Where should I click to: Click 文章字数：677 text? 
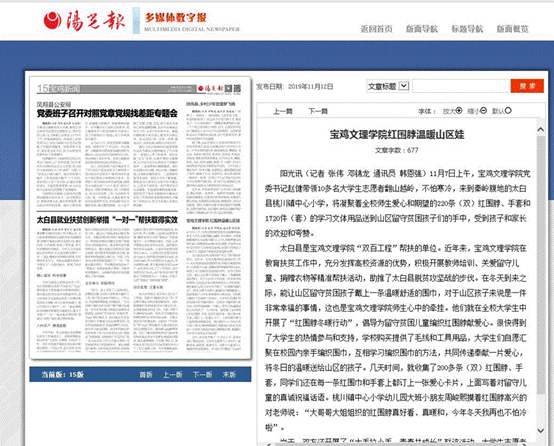click(x=397, y=151)
